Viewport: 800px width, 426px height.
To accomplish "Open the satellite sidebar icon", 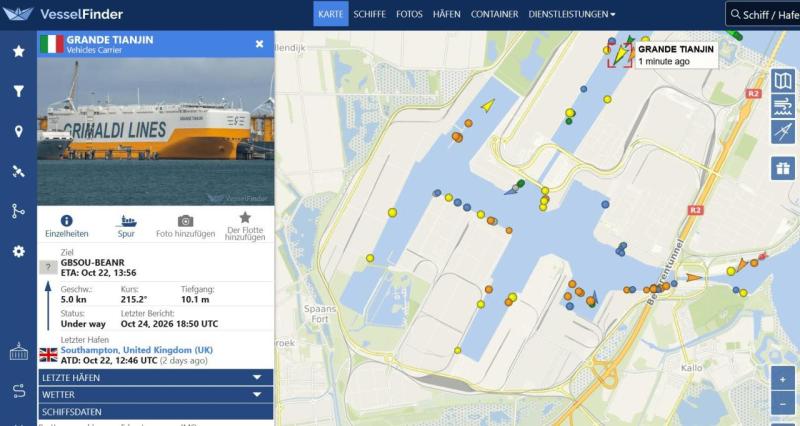I will point(18,171).
